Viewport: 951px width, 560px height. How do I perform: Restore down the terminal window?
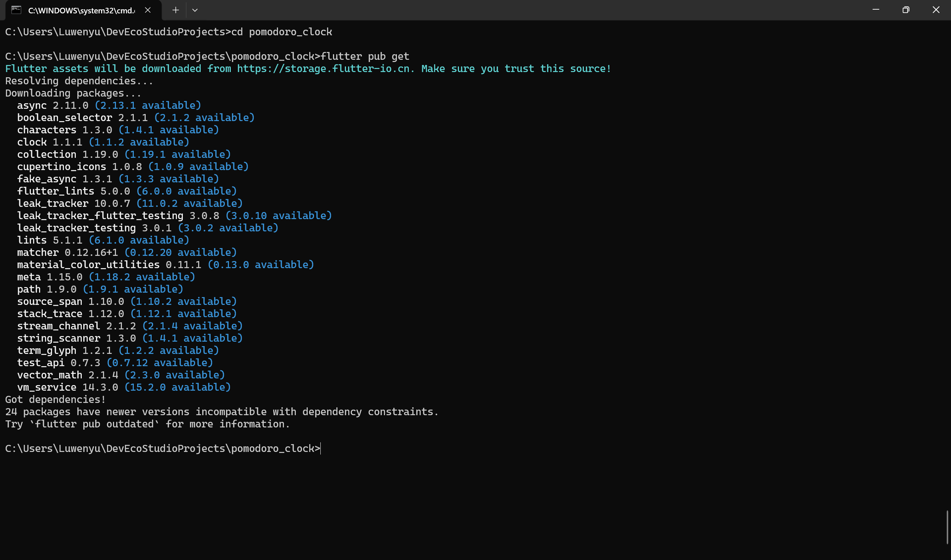pyautogui.click(x=906, y=10)
